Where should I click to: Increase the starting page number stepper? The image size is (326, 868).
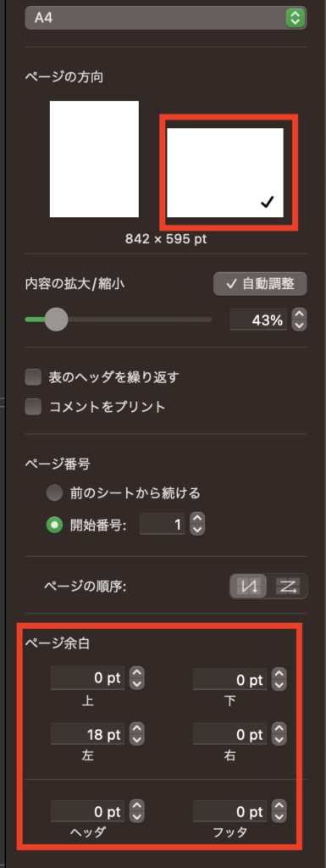(198, 519)
